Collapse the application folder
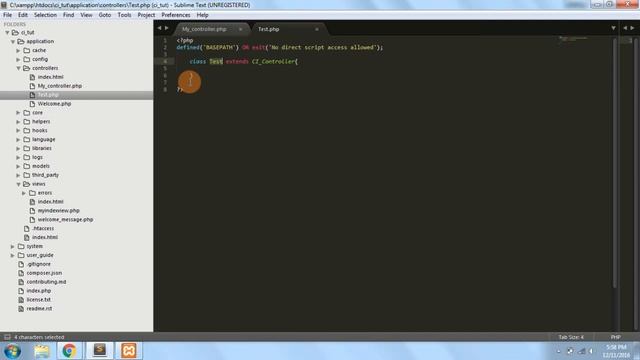The width and height of the screenshot is (640, 360). (x=13, y=42)
